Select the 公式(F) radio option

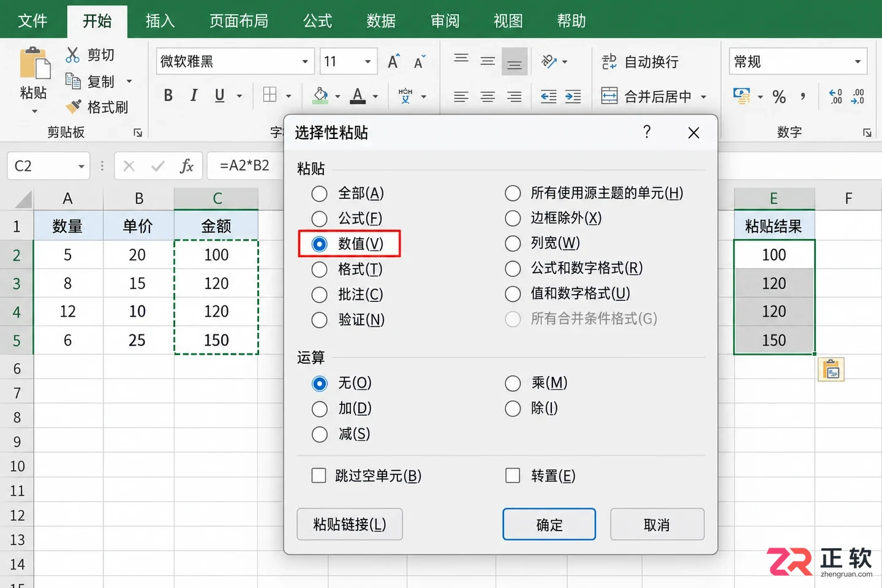click(319, 219)
